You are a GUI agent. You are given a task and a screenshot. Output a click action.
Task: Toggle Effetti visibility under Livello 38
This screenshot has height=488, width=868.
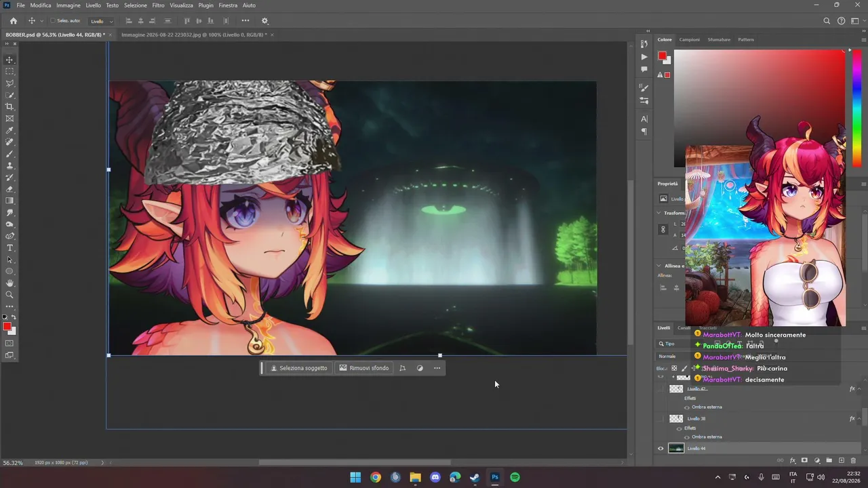(679, 428)
